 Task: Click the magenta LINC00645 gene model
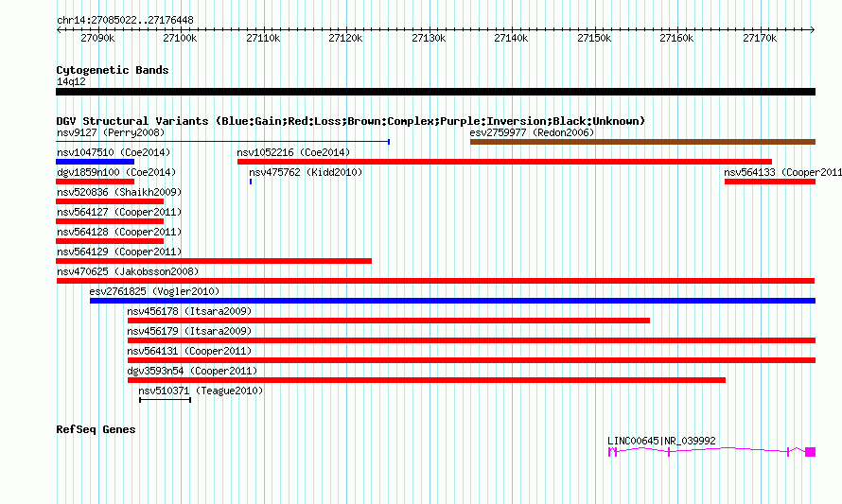click(711, 452)
